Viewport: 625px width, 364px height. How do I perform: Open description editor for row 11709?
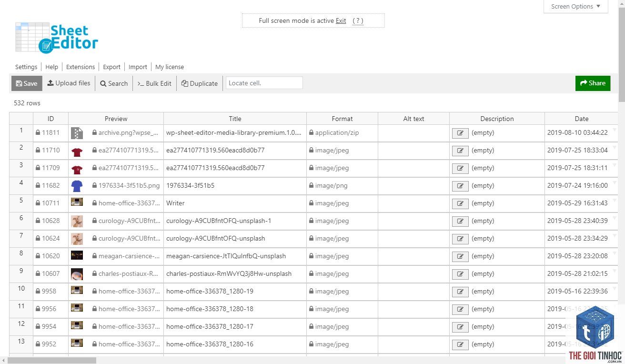460,169
